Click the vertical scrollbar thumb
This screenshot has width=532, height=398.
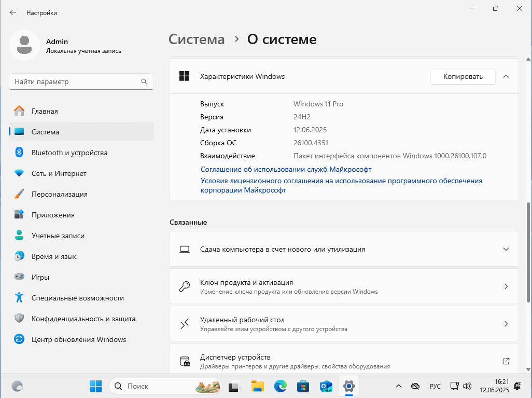(x=528, y=252)
